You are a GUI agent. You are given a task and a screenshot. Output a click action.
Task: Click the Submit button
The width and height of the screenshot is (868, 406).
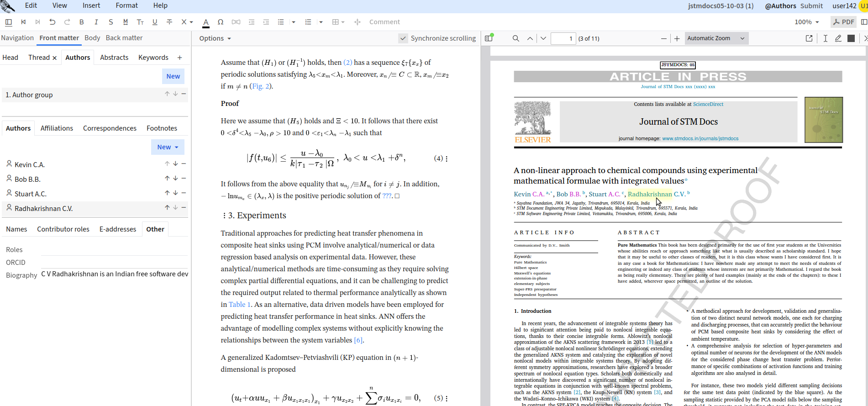[811, 6]
